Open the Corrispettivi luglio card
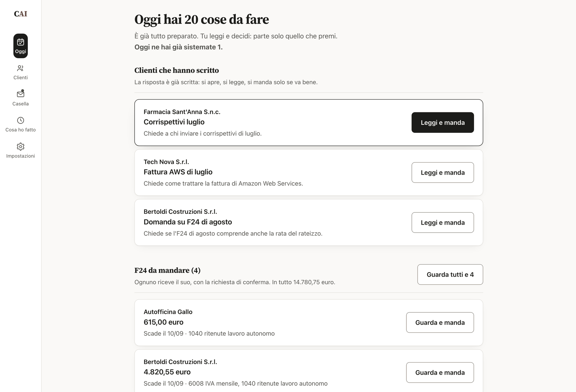The height and width of the screenshot is (392, 576). pos(308,123)
